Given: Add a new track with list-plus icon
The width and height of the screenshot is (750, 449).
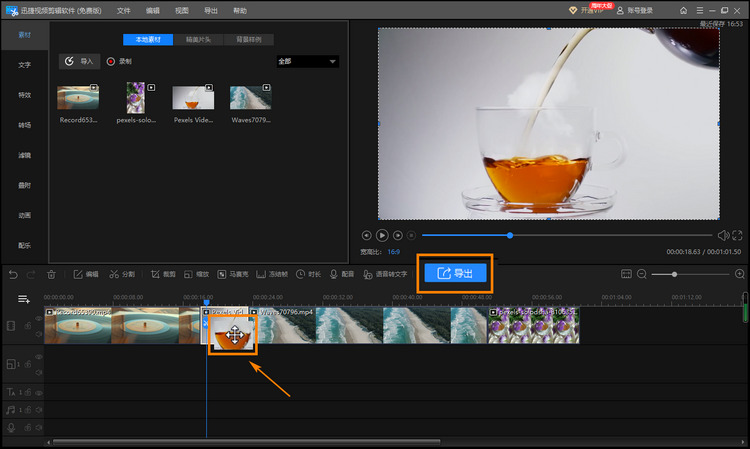Looking at the screenshot, I should pos(23,299).
